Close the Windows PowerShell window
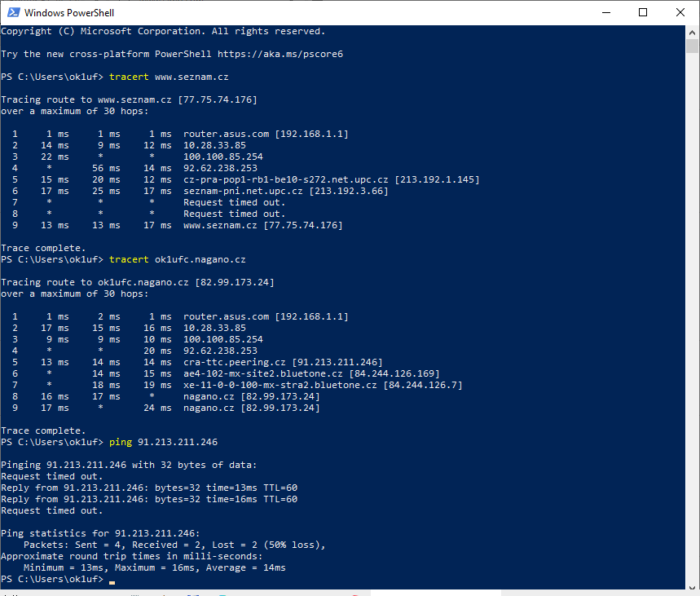The width and height of the screenshot is (700, 596). point(680,12)
